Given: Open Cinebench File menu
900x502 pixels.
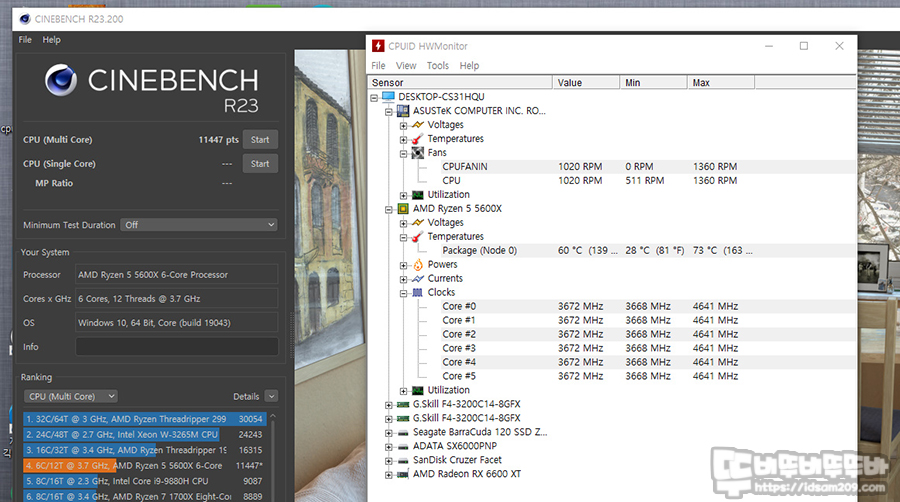Looking at the screenshot, I should point(25,40).
